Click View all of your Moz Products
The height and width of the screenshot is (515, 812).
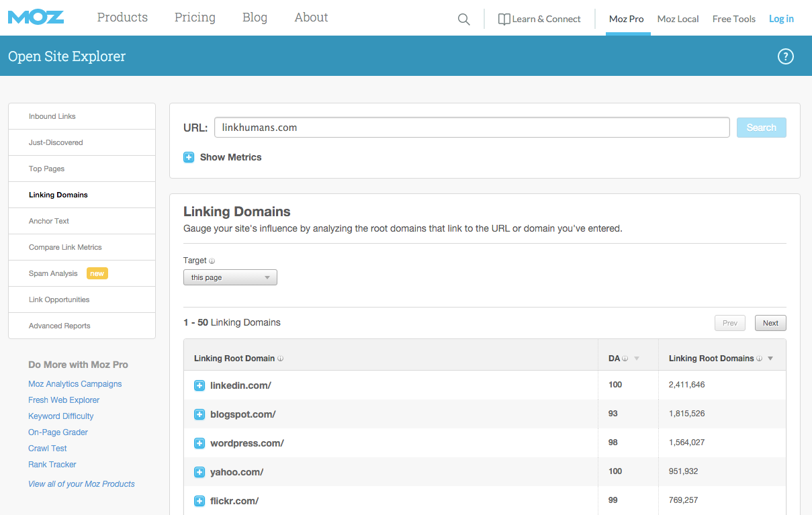coord(81,484)
